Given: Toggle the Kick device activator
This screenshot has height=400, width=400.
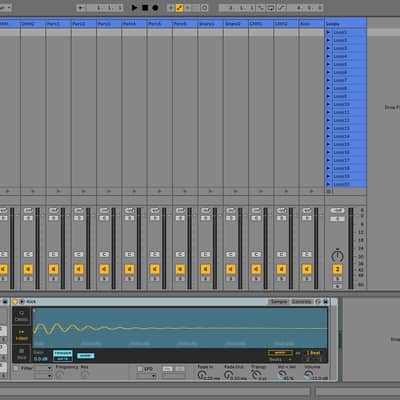Looking at the screenshot, I should click(15, 302).
